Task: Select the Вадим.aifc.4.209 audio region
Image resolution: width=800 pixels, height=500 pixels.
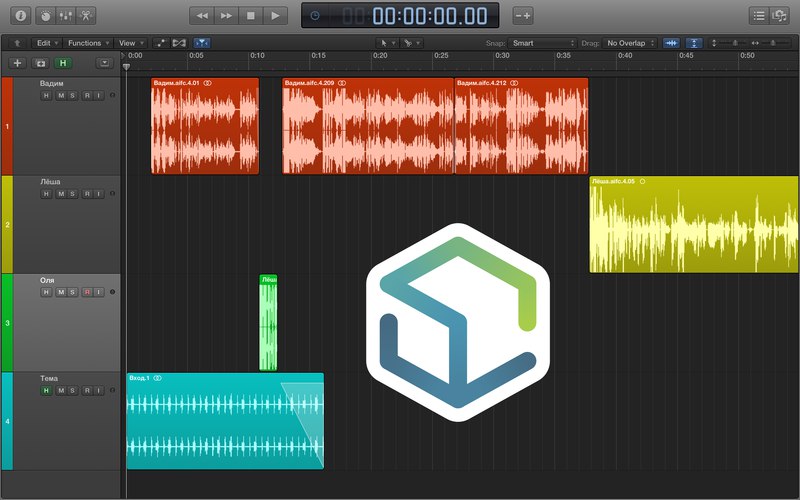Action: 368,126
